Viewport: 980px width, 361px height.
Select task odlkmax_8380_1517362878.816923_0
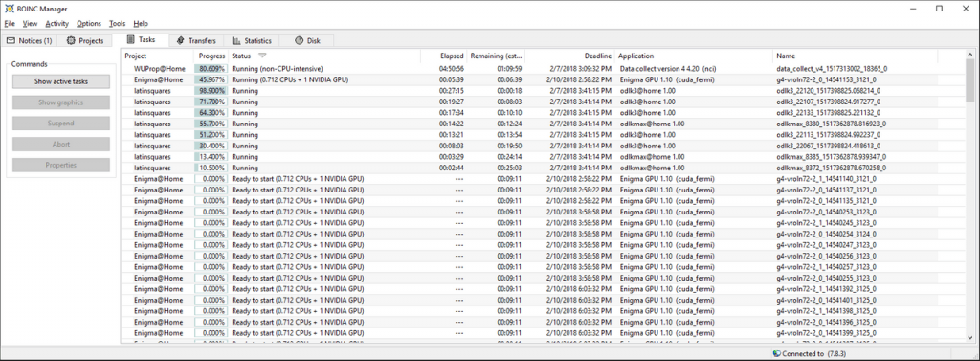[831, 124]
